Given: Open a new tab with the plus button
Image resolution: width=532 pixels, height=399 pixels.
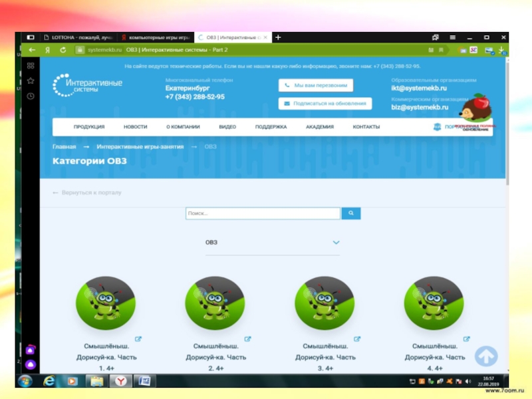Looking at the screenshot, I should pyautogui.click(x=278, y=37).
